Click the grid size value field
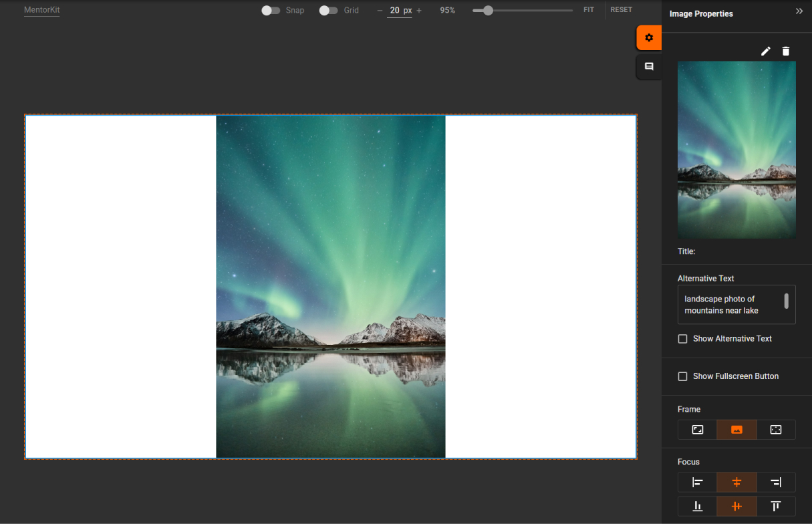The height and width of the screenshot is (524, 812). click(x=400, y=11)
